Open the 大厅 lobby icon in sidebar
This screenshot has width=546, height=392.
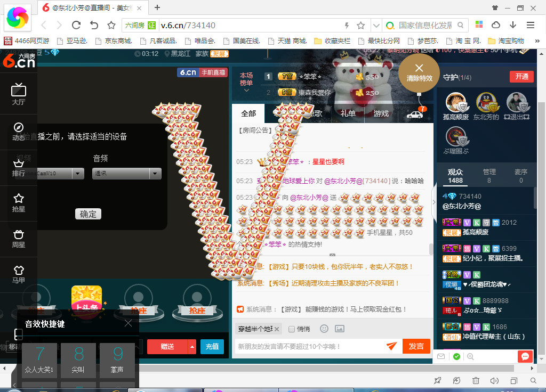tap(19, 94)
